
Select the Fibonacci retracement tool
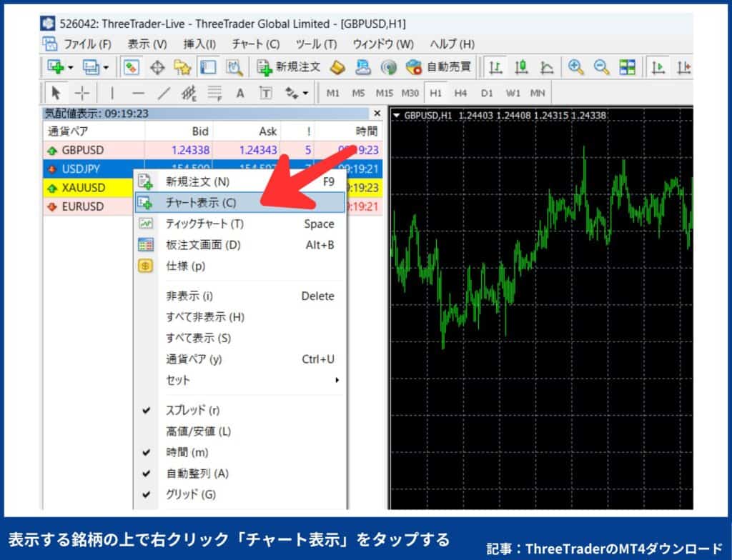tap(214, 94)
